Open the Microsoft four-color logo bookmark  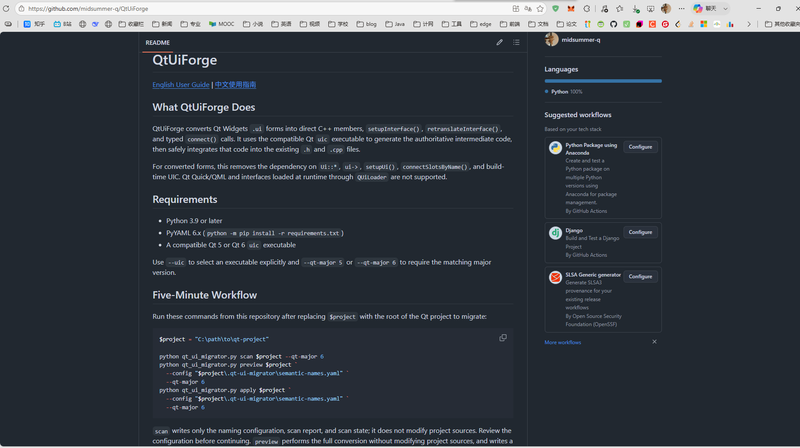pyautogui.click(x=704, y=24)
